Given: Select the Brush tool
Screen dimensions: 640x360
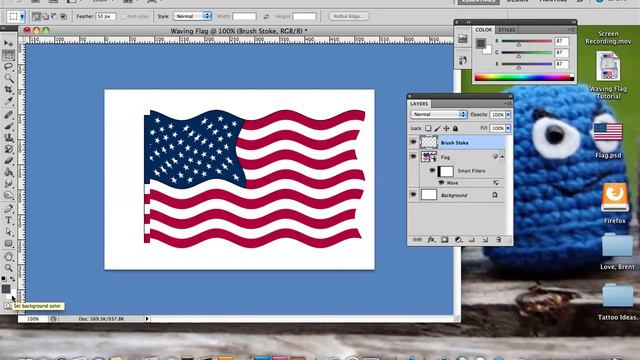Looking at the screenshot, I should click(x=8, y=127).
